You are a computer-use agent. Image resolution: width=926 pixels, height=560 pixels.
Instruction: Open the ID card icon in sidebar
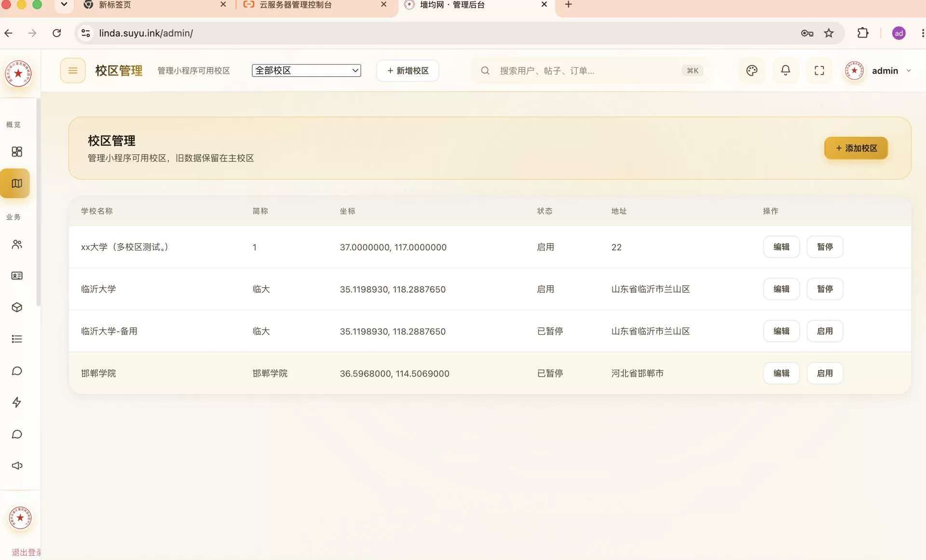pyautogui.click(x=17, y=276)
